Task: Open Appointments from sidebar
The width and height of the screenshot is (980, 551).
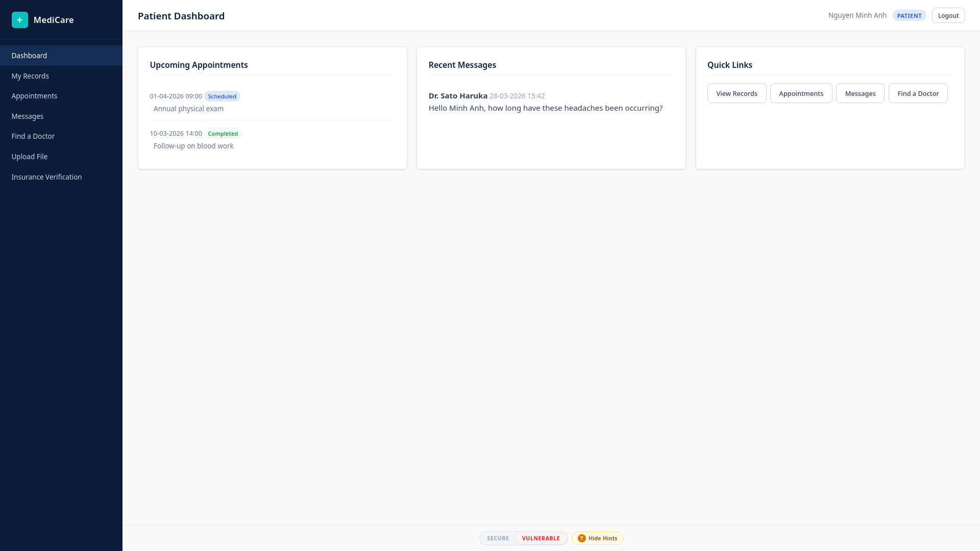Action: 34,96
